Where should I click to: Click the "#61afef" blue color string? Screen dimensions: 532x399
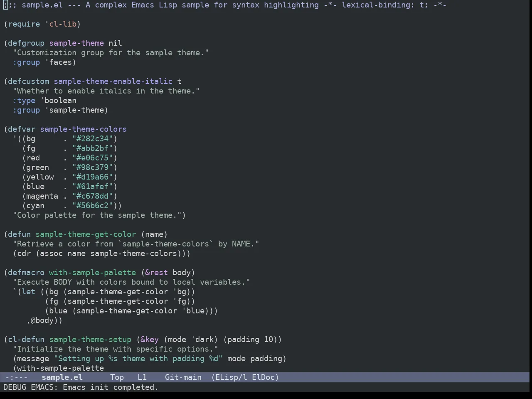click(x=93, y=187)
